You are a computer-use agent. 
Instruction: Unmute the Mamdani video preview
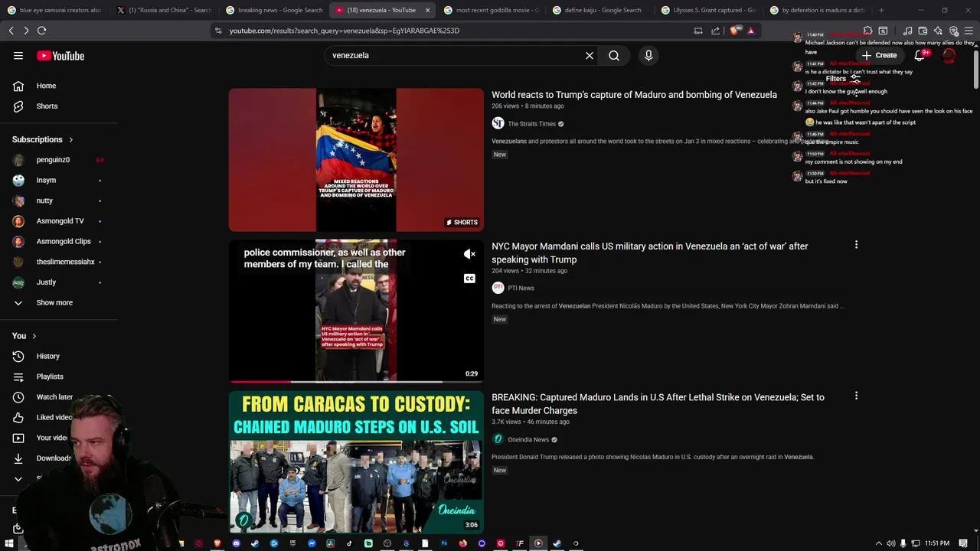469,254
